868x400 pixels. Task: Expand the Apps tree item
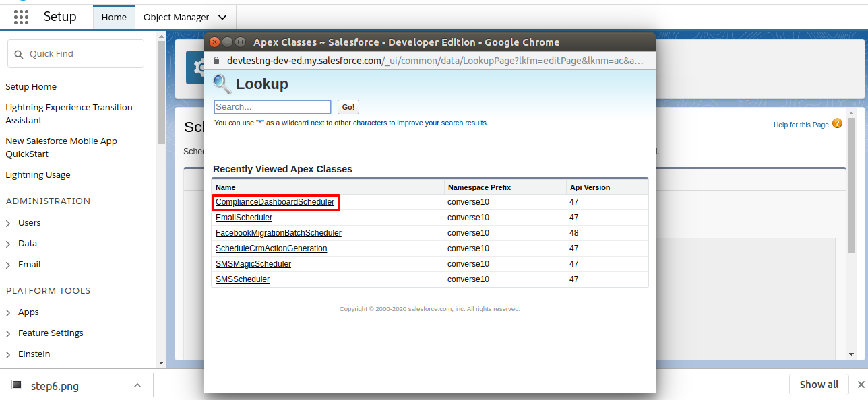pyautogui.click(x=8, y=312)
